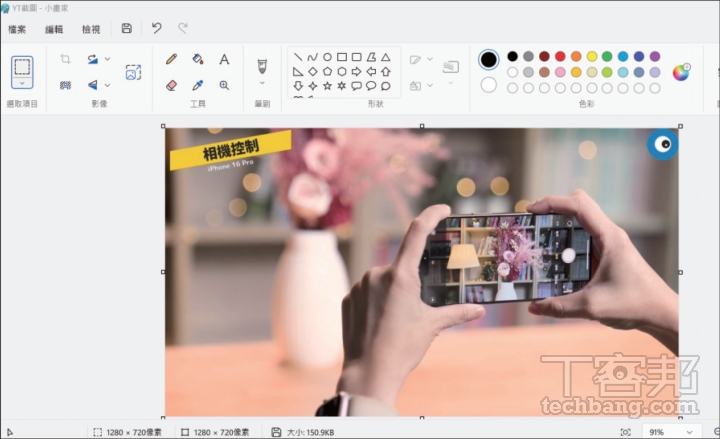Screen dimensions: 720x439
Task: Pick the gray color swatch
Action: (x=529, y=56)
